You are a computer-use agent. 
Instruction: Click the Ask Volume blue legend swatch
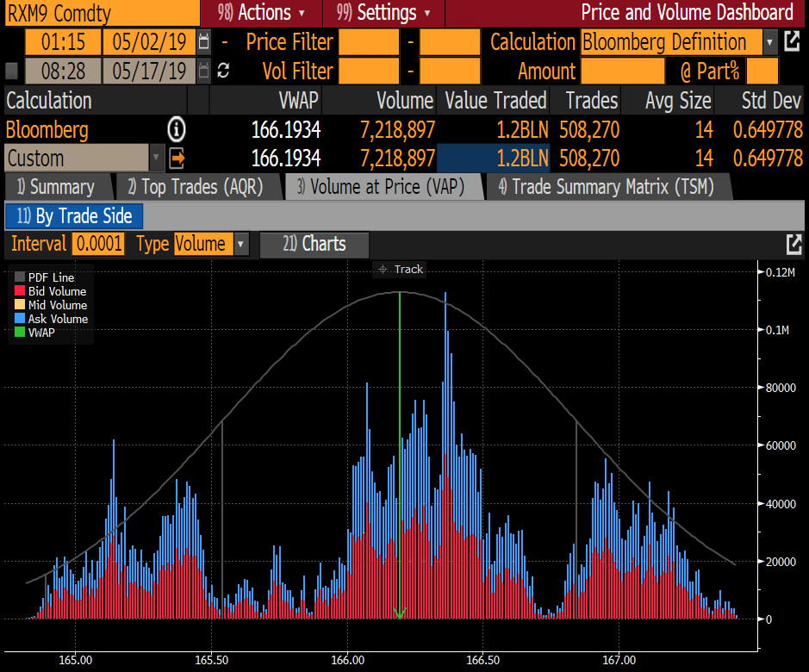(20, 319)
